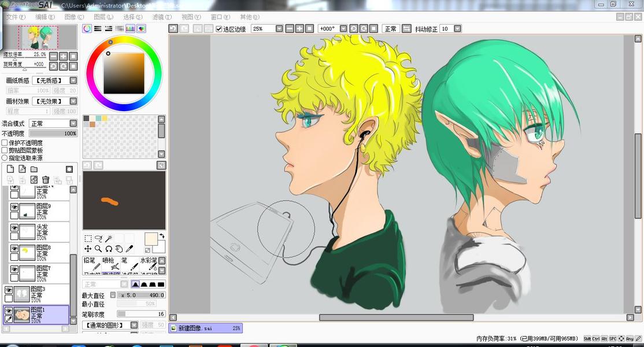The height and width of the screenshot is (347, 644).
Task: Hide the 图层8 layer eye icon
Action: point(14,249)
